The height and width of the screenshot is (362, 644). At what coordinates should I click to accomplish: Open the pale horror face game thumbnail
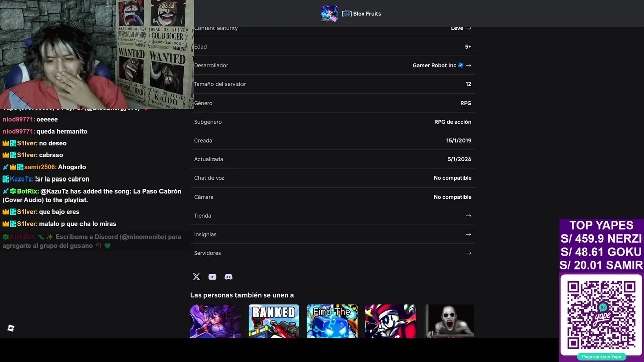click(x=449, y=321)
